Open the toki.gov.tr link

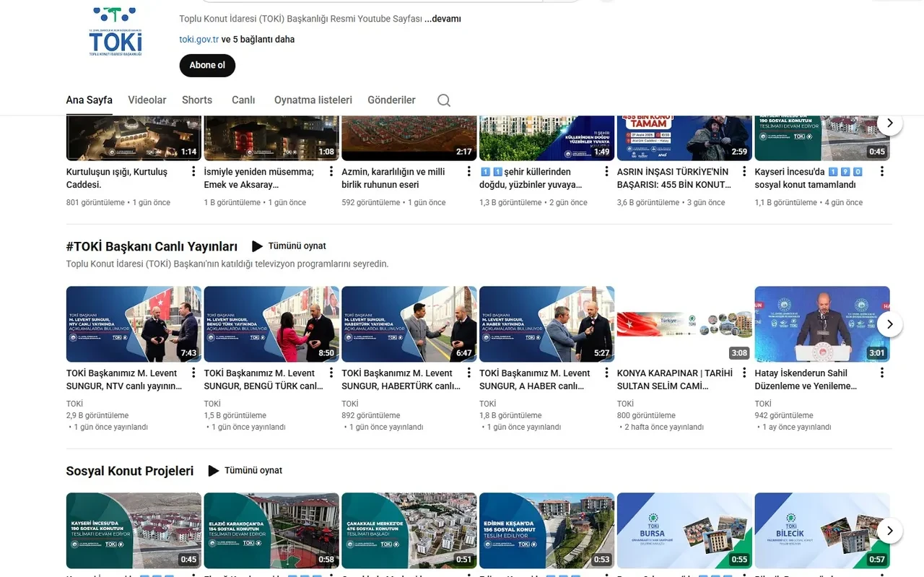(x=198, y=39)
